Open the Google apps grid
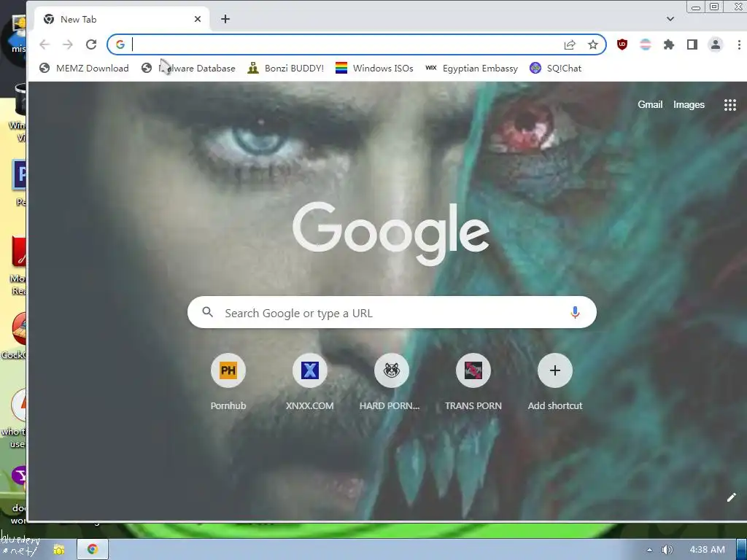 click(x=729, y=105)
